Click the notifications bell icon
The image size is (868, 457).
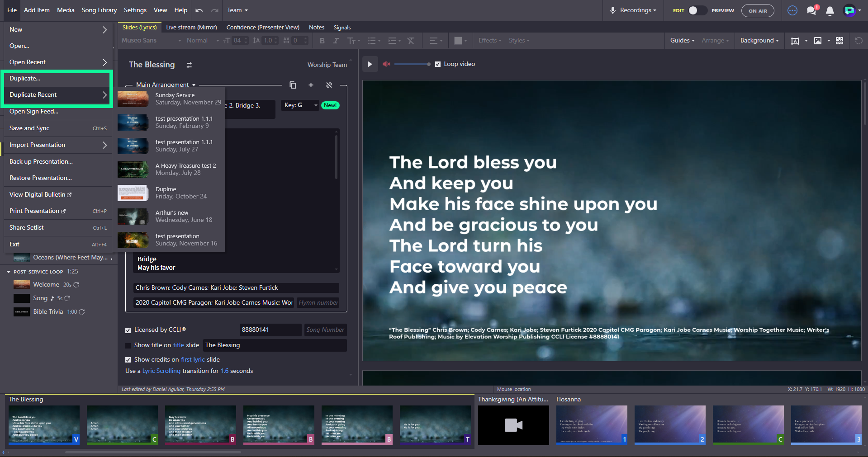click(x=830, y=11)
